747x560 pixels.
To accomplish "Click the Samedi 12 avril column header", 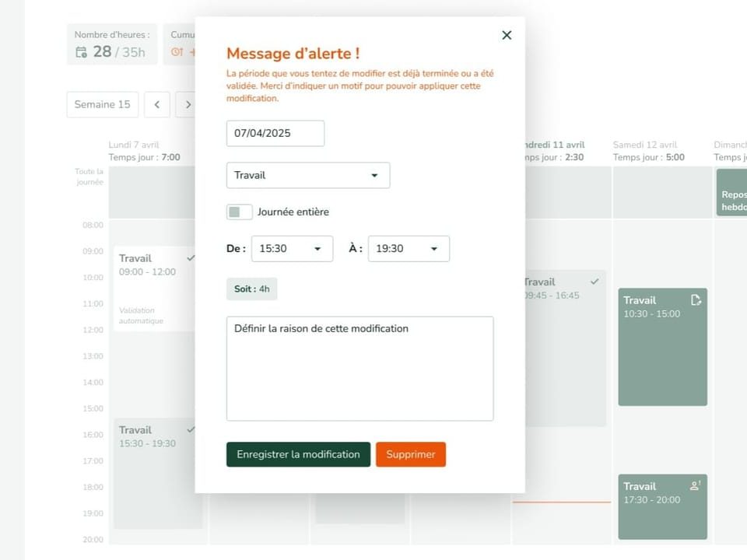I will coord(645,145).
